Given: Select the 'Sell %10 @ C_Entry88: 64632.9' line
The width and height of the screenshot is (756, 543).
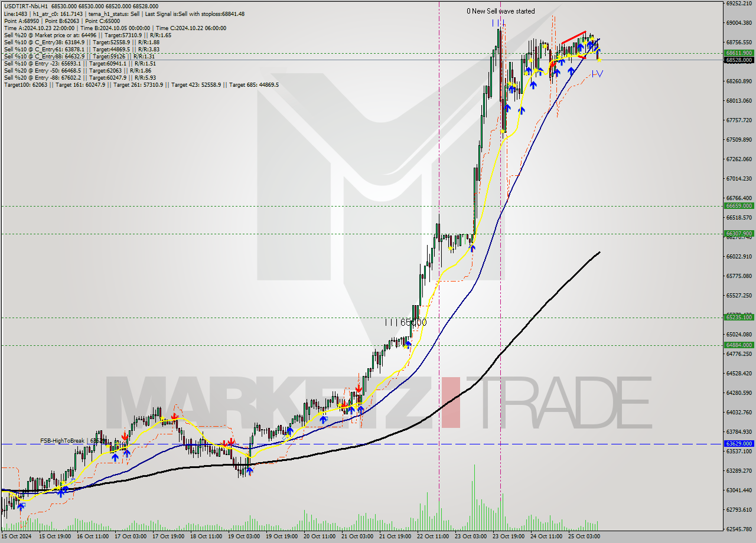Looking at the screenshot, I should click(x=80, y=56).
